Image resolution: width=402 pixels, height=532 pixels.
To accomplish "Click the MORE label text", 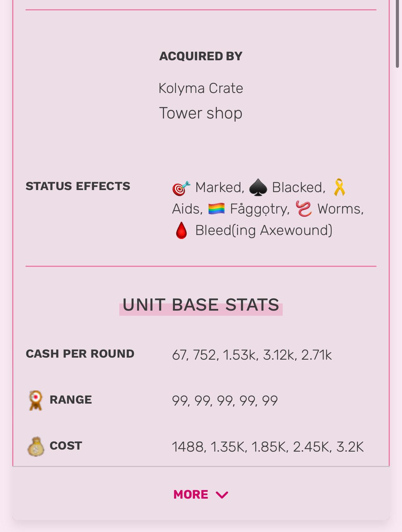I will click(x=191, y=495).
